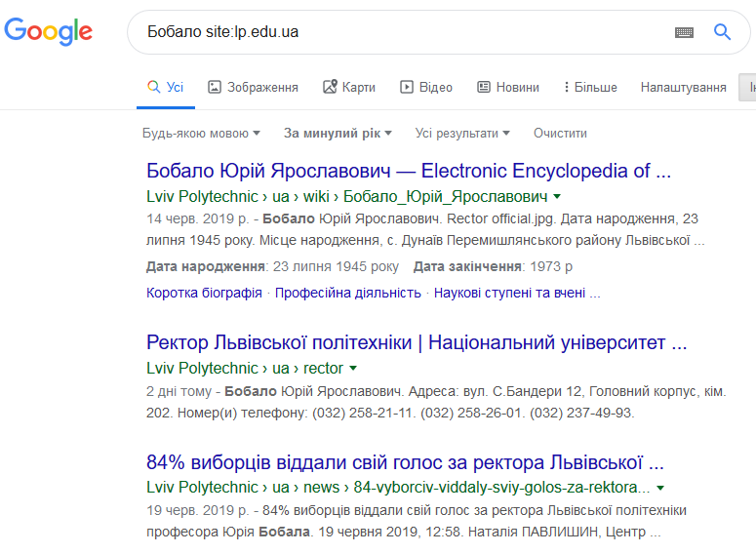Switch to the Зображення tab
Screen dimensions: 756x554
point(253,87)
